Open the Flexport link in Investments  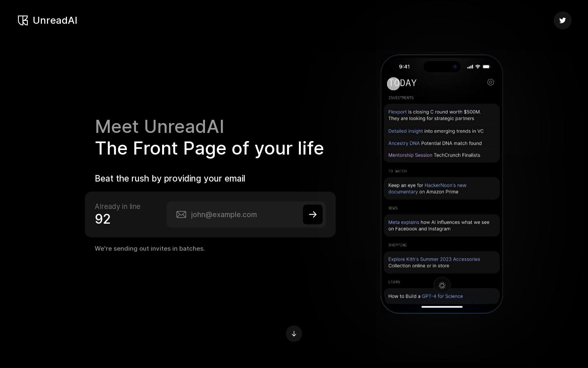tap(397, 112)
